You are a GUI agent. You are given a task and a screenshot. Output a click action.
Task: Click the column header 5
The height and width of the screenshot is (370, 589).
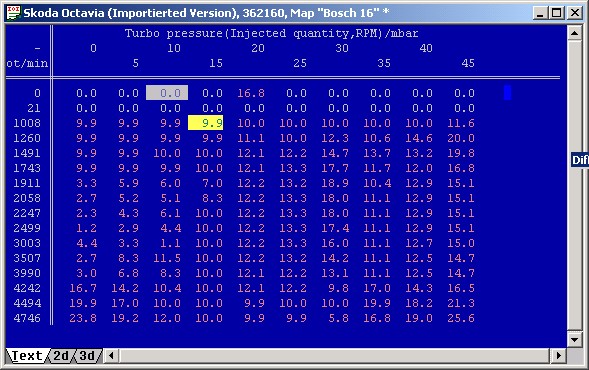136,63
